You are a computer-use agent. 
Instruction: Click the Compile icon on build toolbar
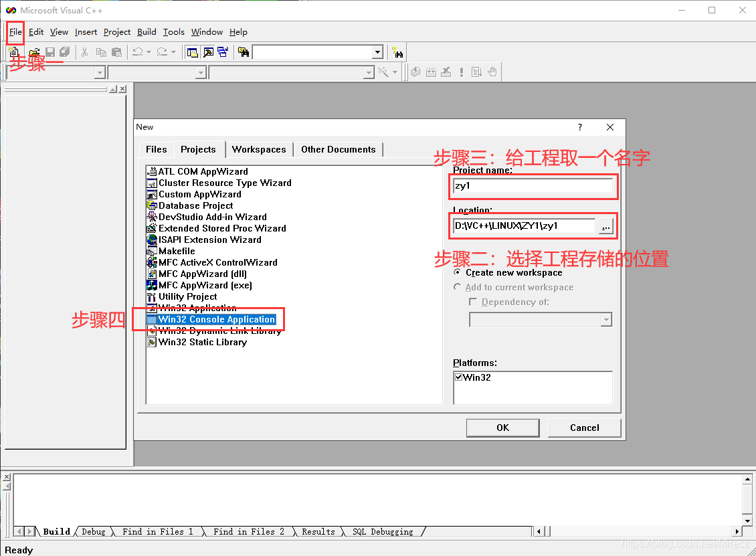click(415, 72)
